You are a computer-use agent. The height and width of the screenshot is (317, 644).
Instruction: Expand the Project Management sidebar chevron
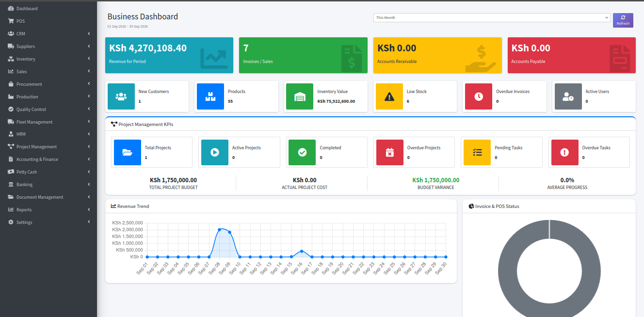click(89, 147)
